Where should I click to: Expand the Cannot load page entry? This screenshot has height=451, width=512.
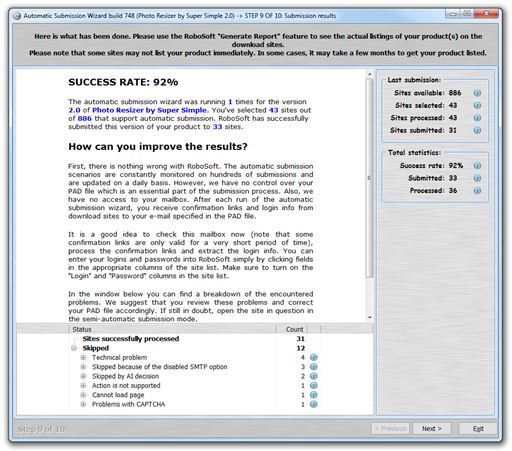pyautogui.click(x=83, y=395)
